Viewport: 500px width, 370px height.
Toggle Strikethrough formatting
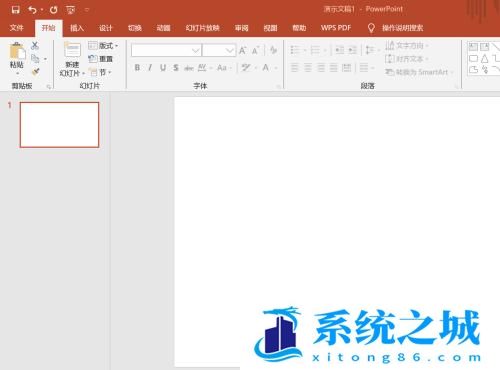189,68
